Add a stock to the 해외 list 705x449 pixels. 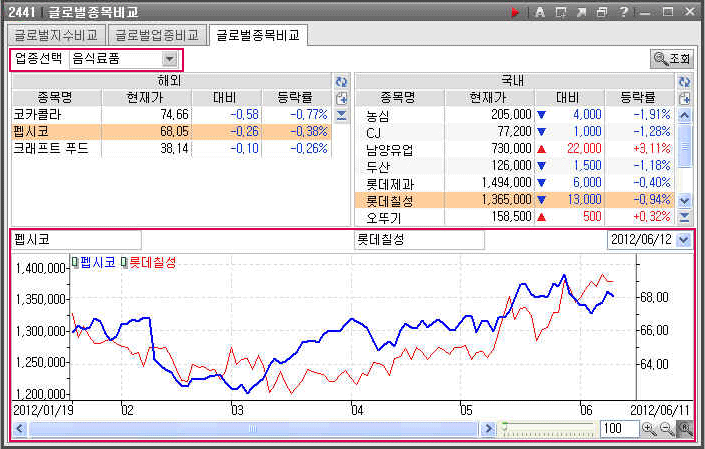click(x=341, y=98)
